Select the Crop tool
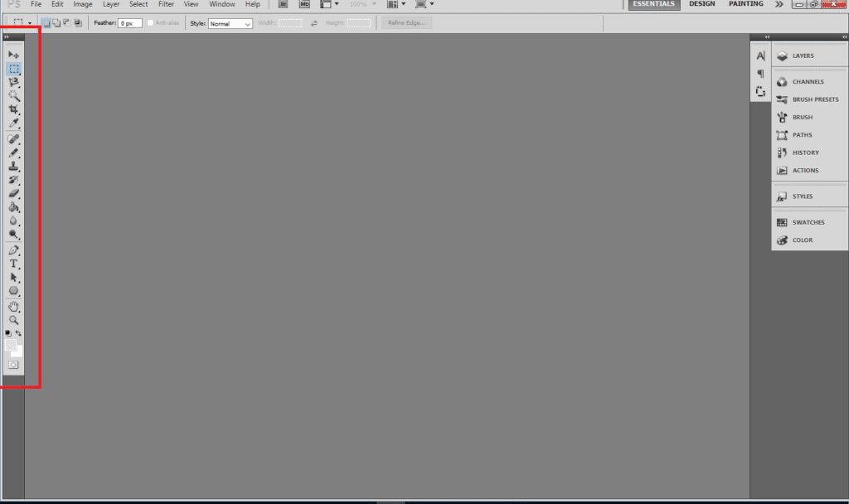Screen dimensions: 849x504 (x=14, y=109)
